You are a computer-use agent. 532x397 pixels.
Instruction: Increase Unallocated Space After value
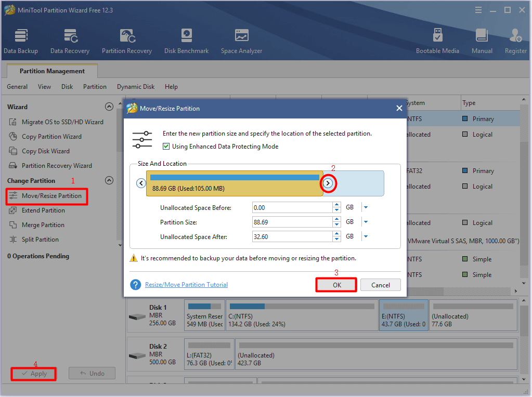(x=336, y=234)
